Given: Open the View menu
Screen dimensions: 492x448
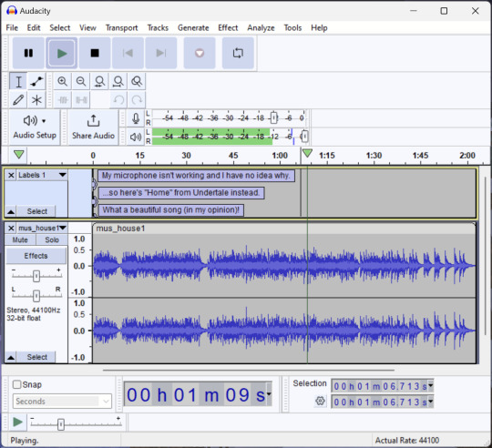Looking at the screenshot, I should click(x=87, y=28).
